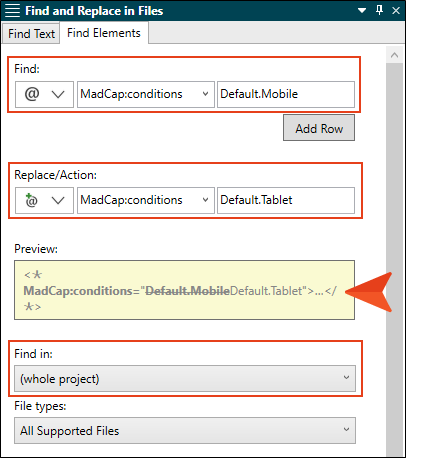Image resolution: width=422 pixels, height=458 pixels.
Task: Click the Default.Mobile value field
Action: pos(286,94)
